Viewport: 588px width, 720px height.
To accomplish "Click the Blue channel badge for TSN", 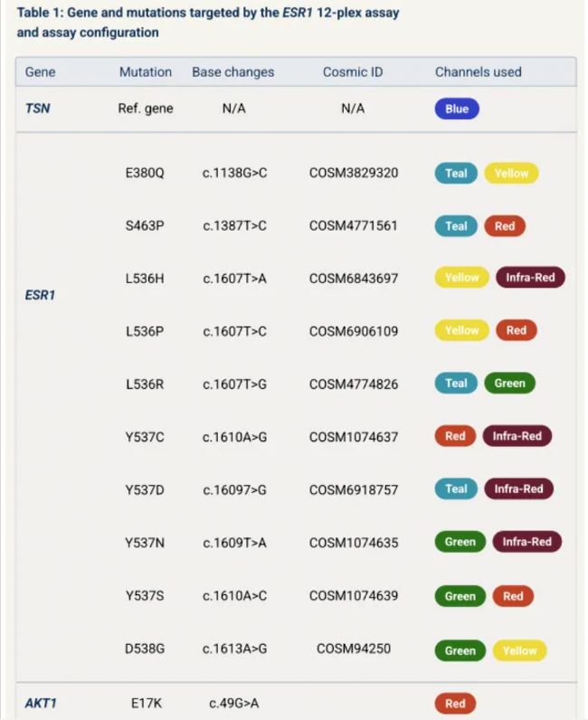I will (x=457, y=109).
